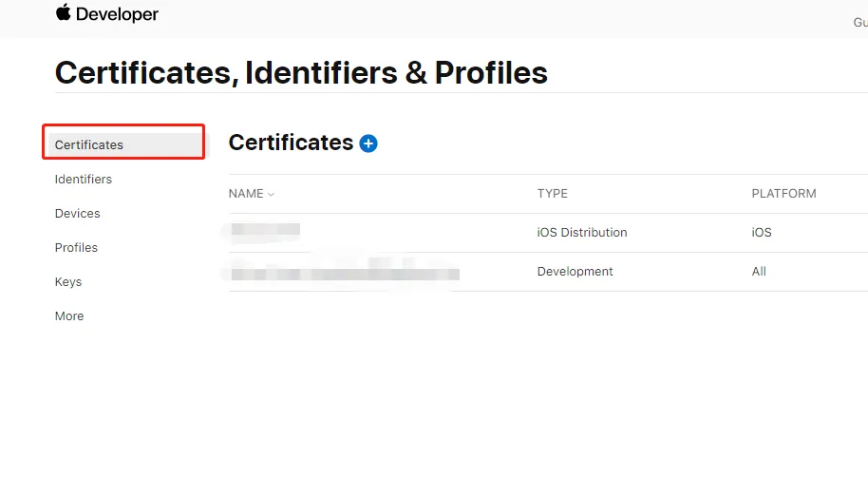Open the Identifiers section
This screenshot has height=477, width=868.
tap(83, 179)
